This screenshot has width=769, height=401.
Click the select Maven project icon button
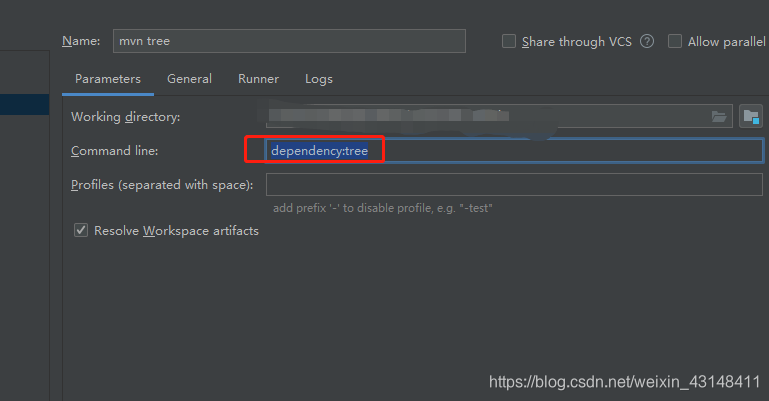click(x=751, y=117)
